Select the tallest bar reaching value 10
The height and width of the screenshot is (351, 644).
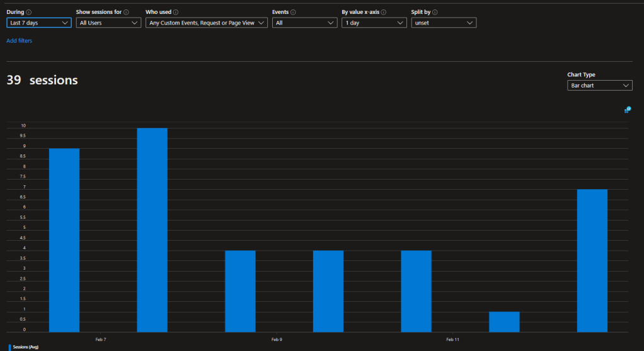(x=152, y=230)
